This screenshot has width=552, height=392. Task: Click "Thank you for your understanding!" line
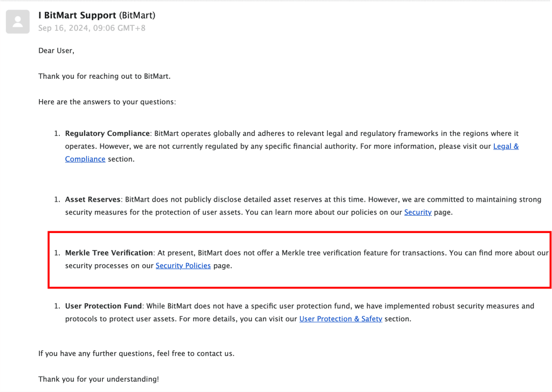[99, 379]
